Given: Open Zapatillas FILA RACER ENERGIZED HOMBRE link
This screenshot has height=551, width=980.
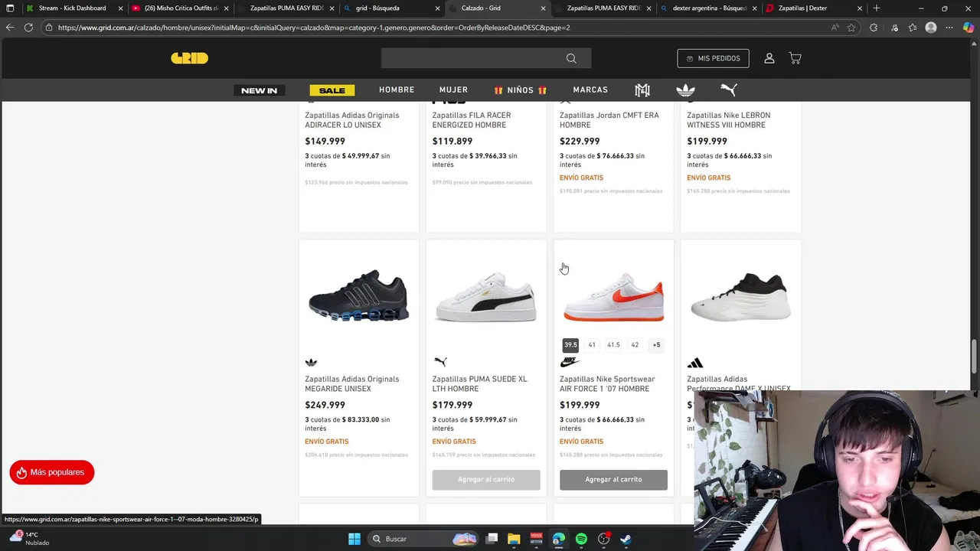Looking at the screenshot, I should coord(472,120).
